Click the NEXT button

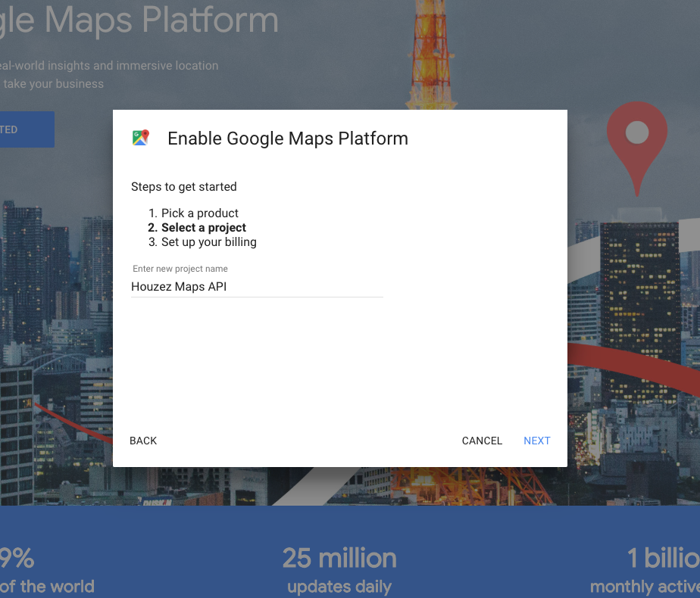click(x=537, y=441)
